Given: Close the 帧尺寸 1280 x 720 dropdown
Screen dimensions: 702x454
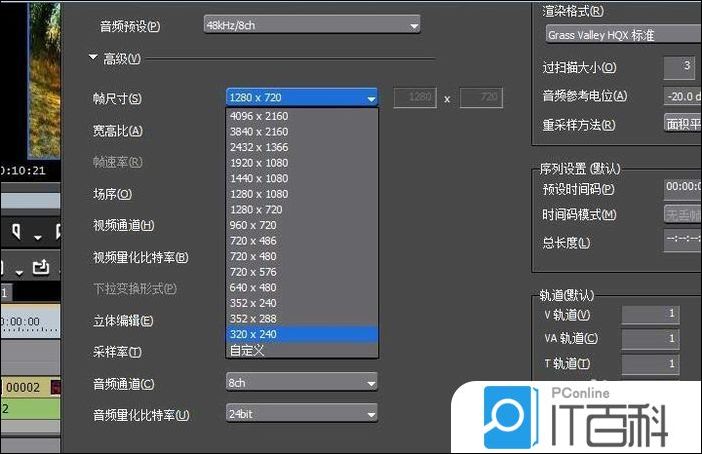Looking at the screenshot, I should click(302, 97).
